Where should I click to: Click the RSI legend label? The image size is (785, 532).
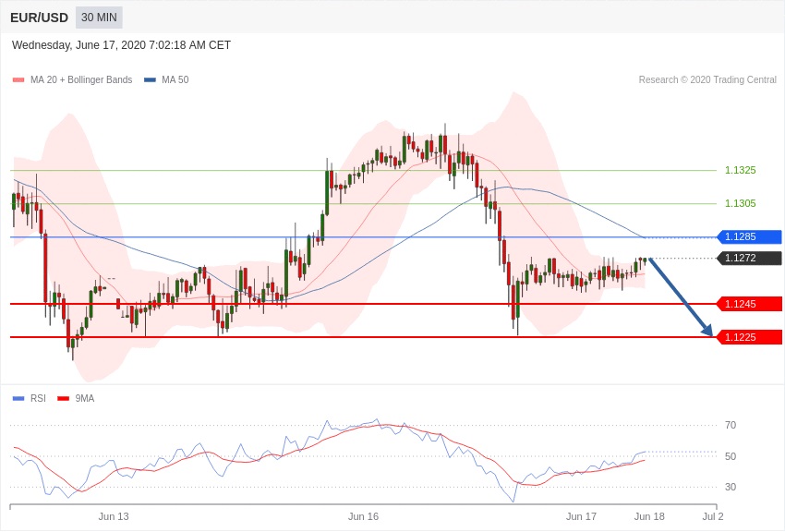point(38,398)
